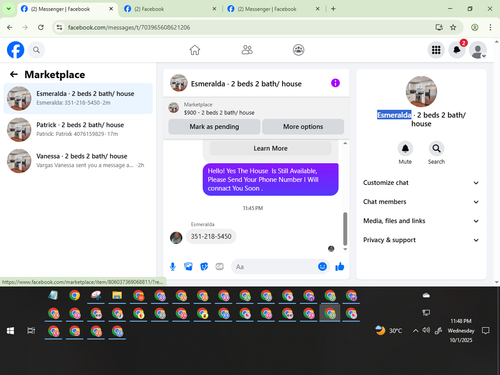Open the Vanessa conversation in the list
The image size is (500, 375).
78,161
